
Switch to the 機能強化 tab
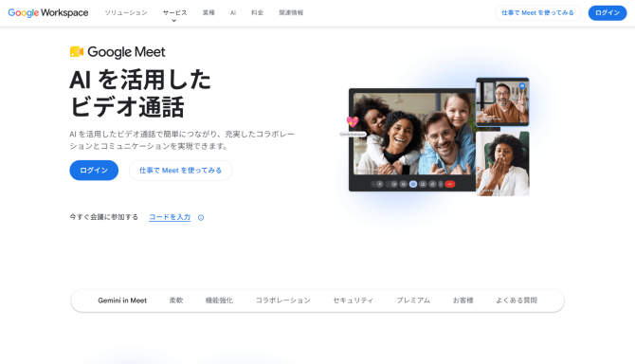pyautogui.click(x=219, y=300)
